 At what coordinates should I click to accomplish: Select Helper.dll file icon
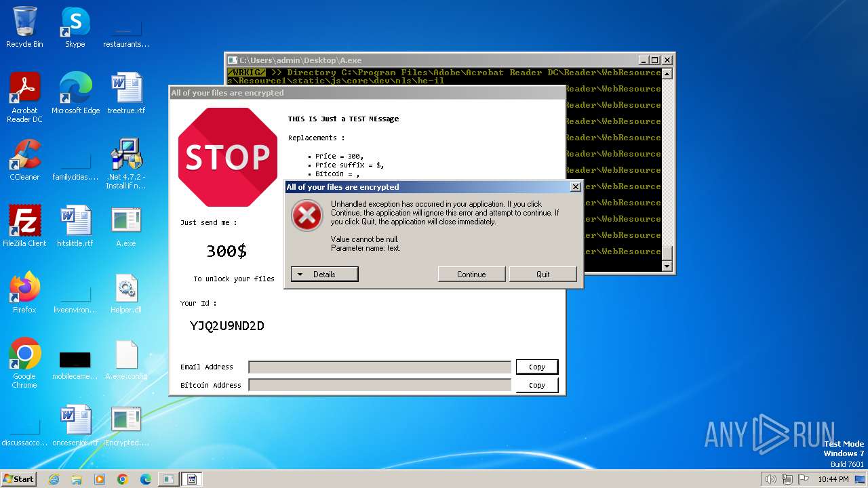[x=126, y=293]
